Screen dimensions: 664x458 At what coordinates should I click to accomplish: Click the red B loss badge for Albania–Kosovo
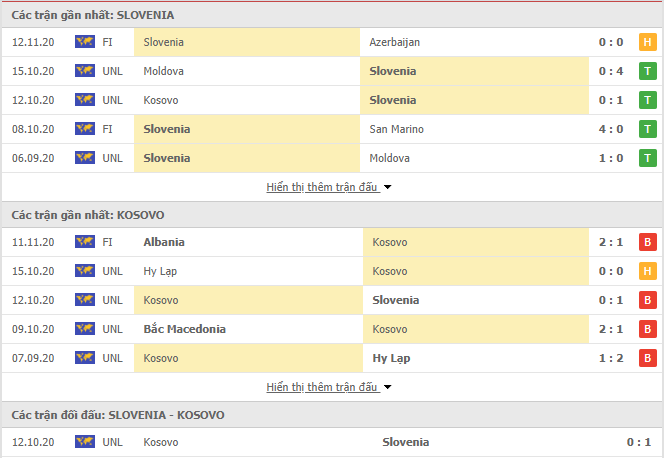coord(647,242)
